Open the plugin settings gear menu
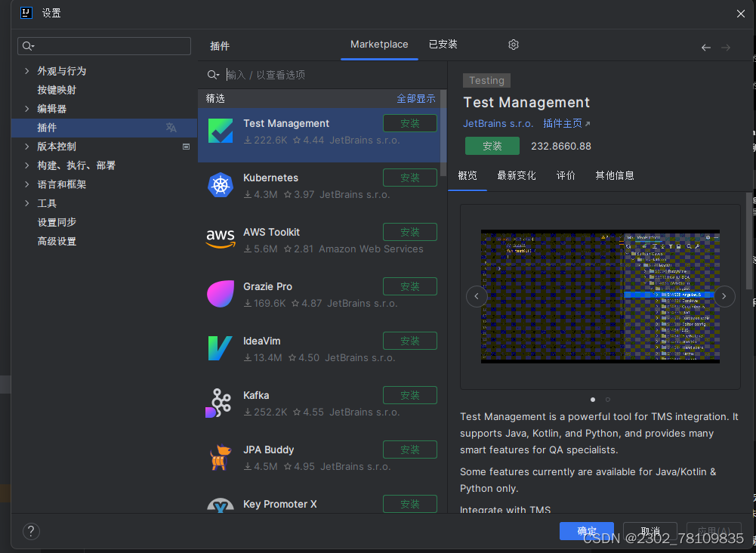The width and height of the screenshot is (756, 553). click(514, 45)
